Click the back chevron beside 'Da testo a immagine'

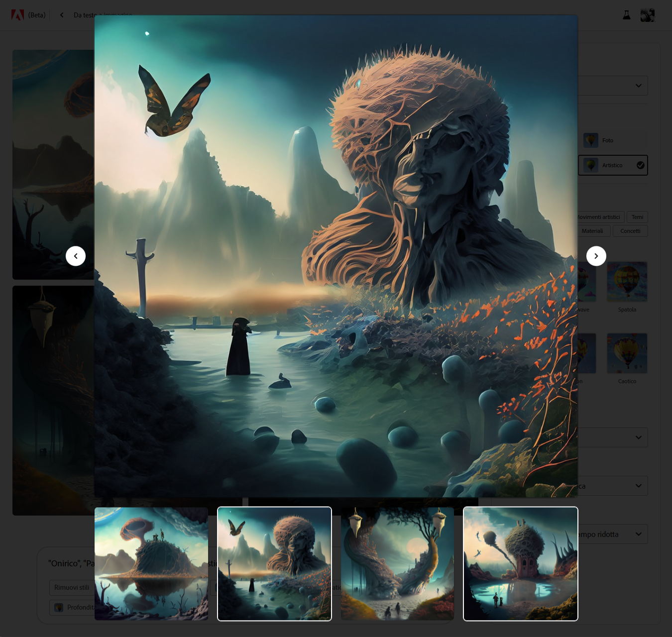tap(62, 15)
